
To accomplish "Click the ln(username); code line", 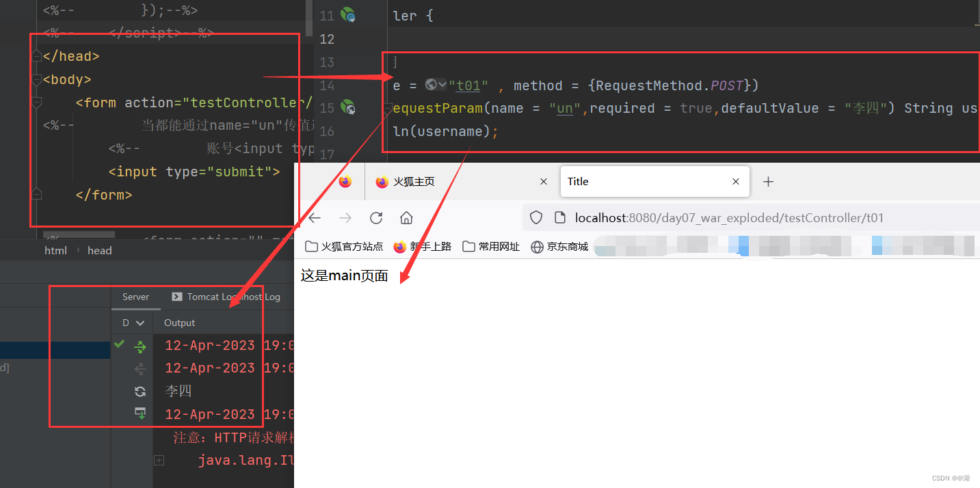I will coord(446,131).
